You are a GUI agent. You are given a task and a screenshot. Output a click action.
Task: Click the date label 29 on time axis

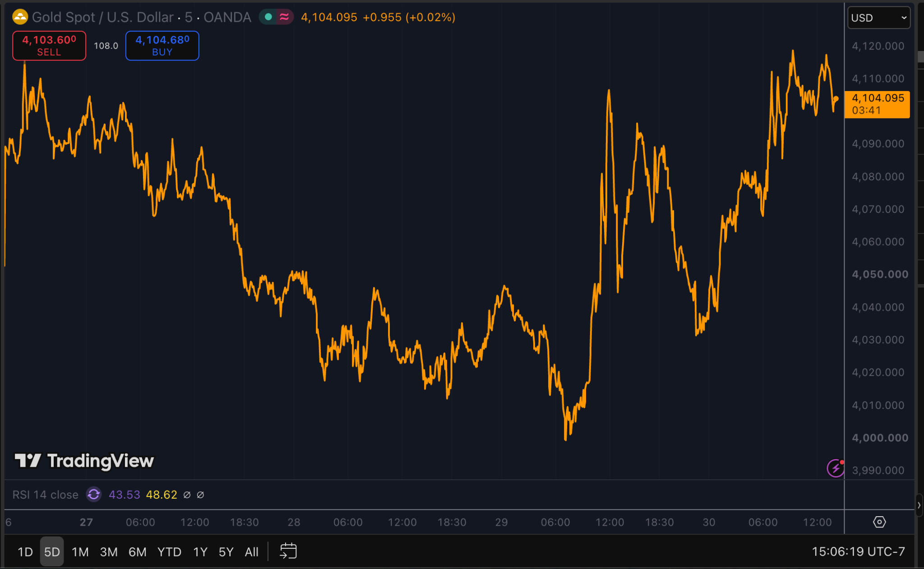[x=501, y=522]
